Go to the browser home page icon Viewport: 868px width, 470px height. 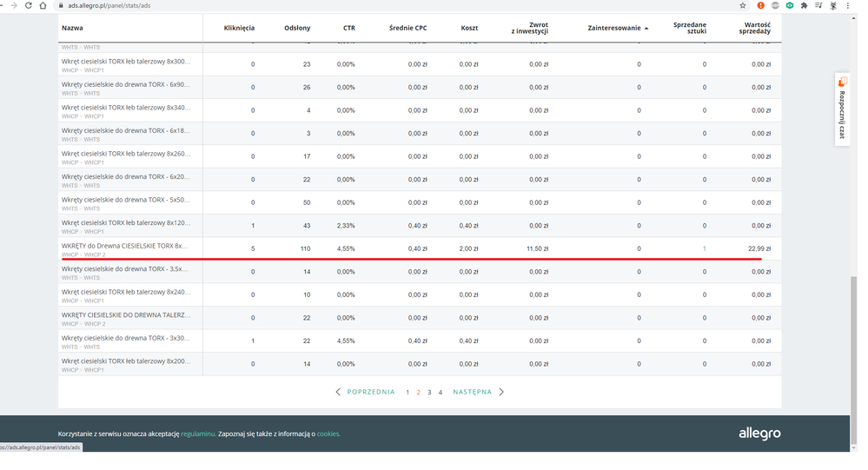[43, 5]
